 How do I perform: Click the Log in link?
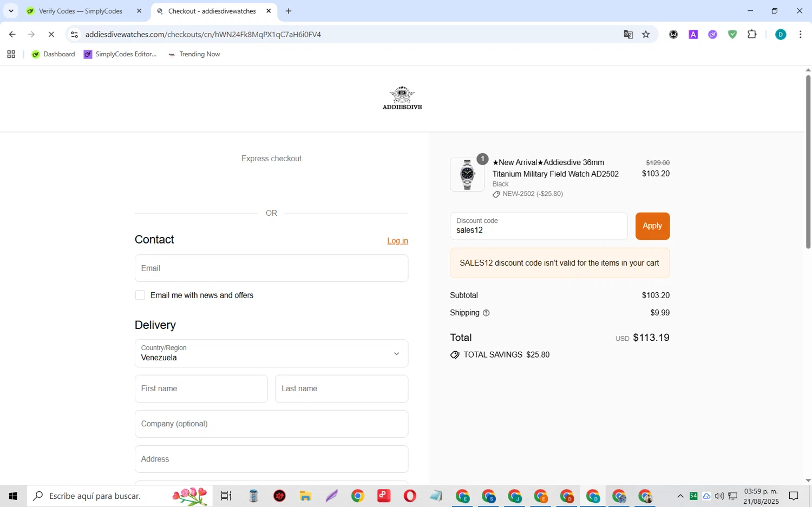pyautogui.click(x=397, y=241)
